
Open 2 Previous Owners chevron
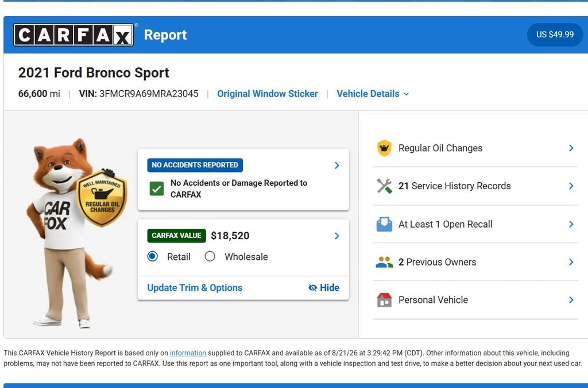pos(571,262)
